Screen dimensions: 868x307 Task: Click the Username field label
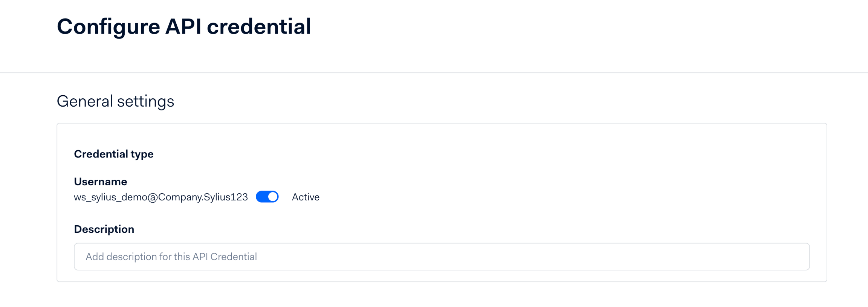[x=100, y=182]
